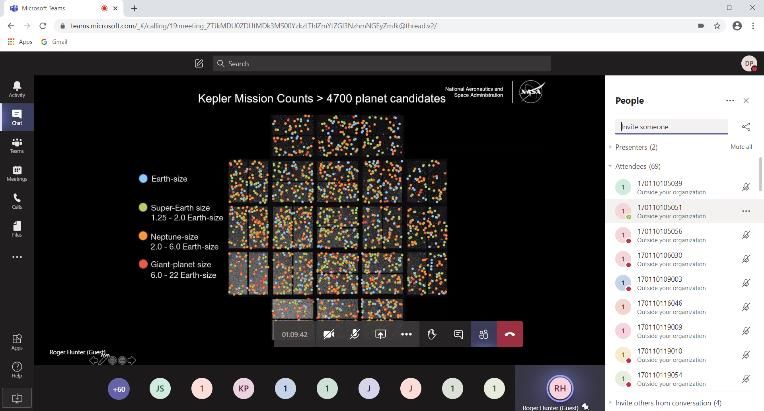Reload the page in Chrome
The image size is (764, 411).
(x=43, y=26)
